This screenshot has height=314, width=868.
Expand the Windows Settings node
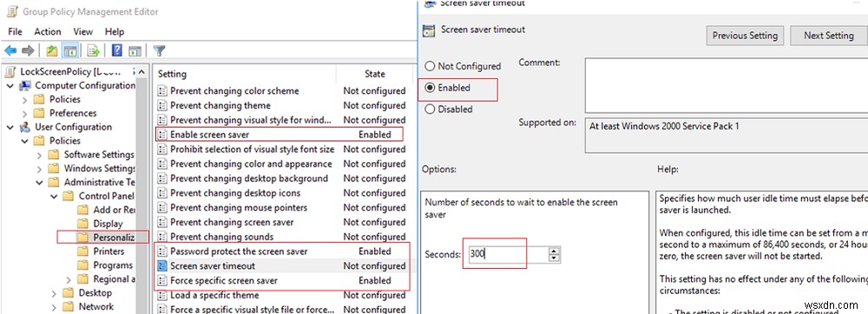click(39, 168)
